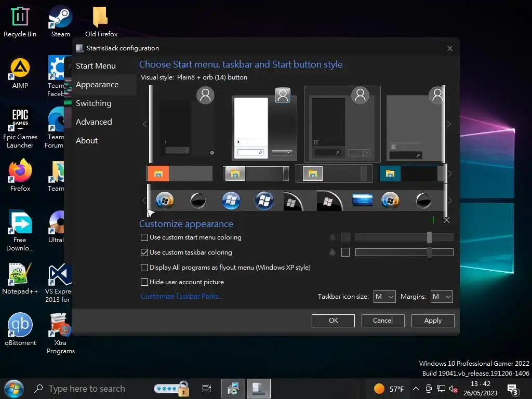Select the first colorful Windows orb button
532x399 pixels.
point(165,200)
